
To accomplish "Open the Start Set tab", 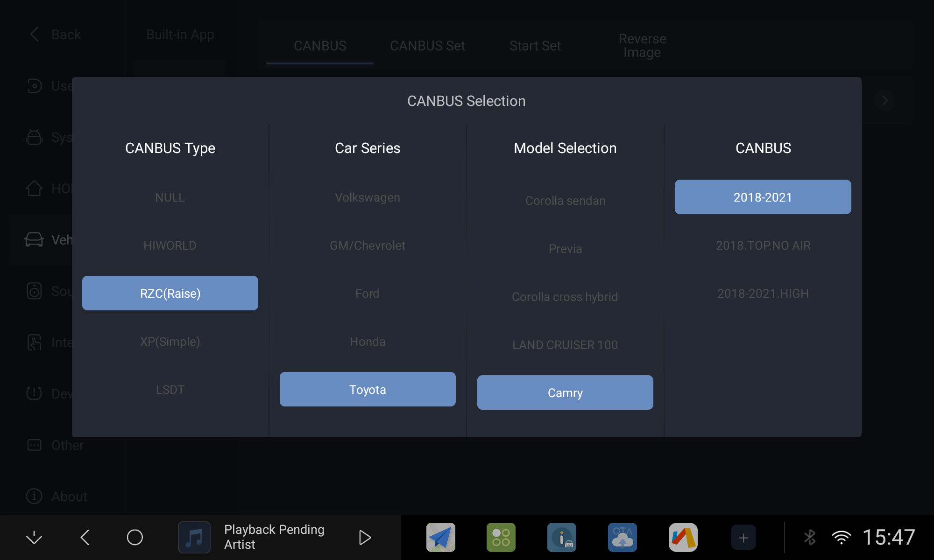I will click(535, 46).
